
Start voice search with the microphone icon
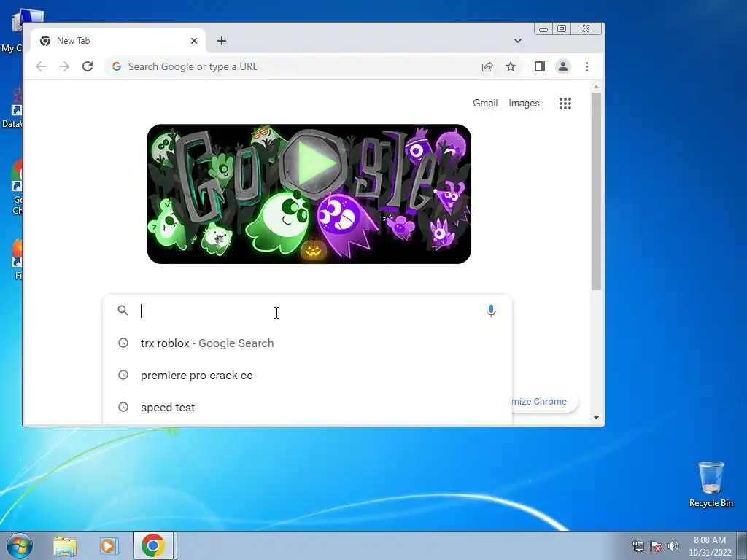491,311
